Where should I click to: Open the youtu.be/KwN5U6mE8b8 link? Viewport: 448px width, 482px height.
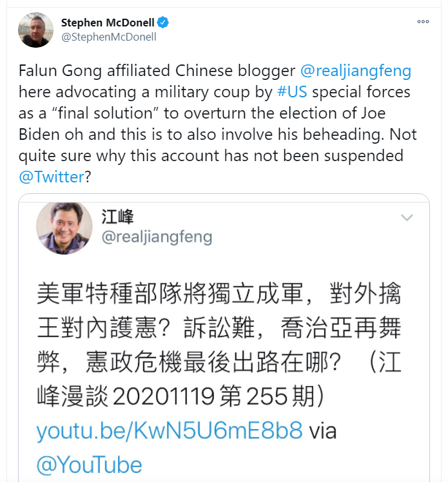(170, 430)
